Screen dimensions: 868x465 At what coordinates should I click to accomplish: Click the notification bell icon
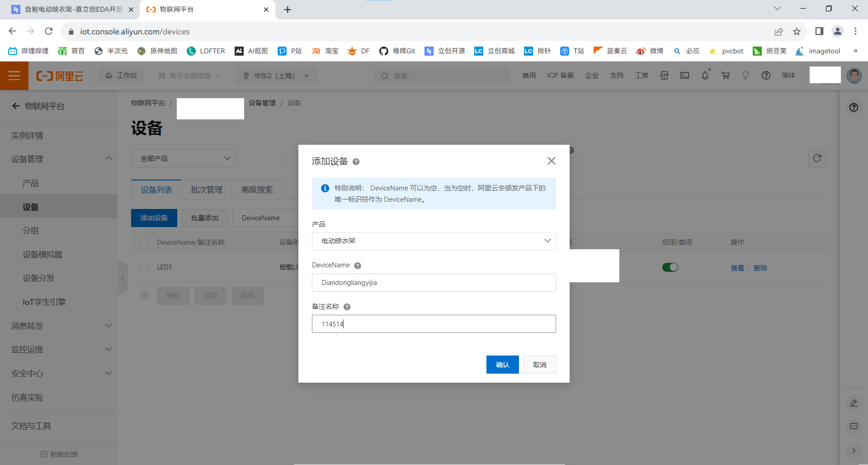click(705, 76)
